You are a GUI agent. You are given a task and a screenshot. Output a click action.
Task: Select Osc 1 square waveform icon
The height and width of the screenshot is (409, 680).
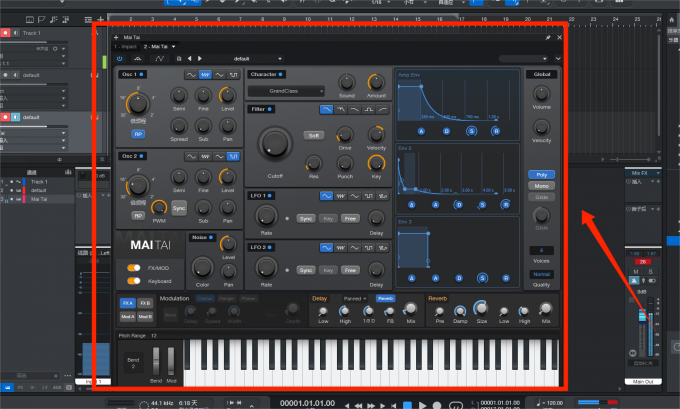click(234, 75)
